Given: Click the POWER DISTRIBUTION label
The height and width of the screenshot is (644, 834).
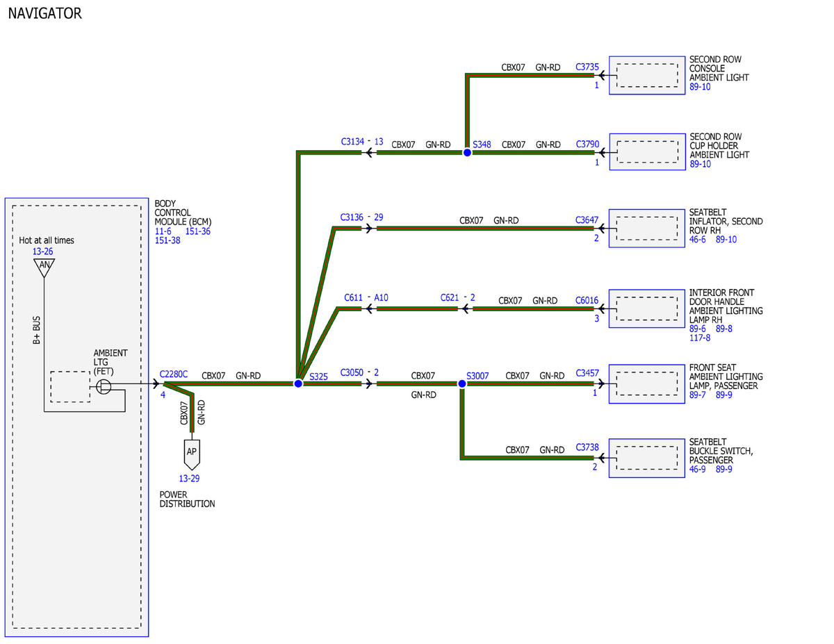Looking at the screenshot, I should (x=188, y=499).
